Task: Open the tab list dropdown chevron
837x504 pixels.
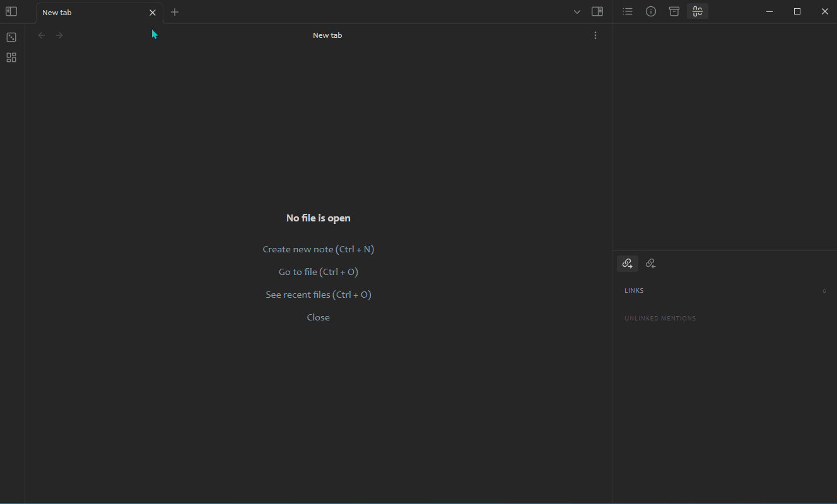Action: coord(577,12)
